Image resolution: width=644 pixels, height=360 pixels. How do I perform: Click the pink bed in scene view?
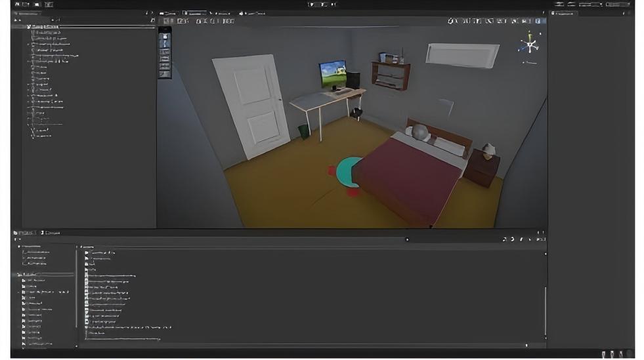[x=406, y=178]
